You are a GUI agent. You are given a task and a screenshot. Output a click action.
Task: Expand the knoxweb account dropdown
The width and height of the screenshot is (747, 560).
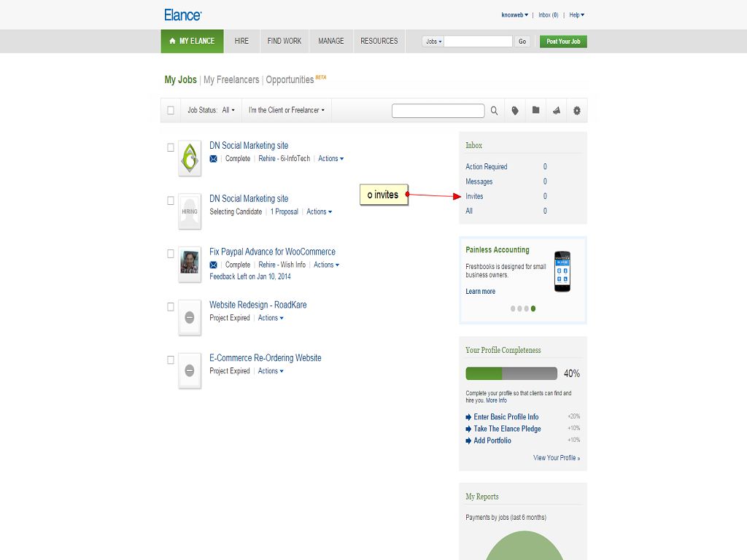[514, 15]
